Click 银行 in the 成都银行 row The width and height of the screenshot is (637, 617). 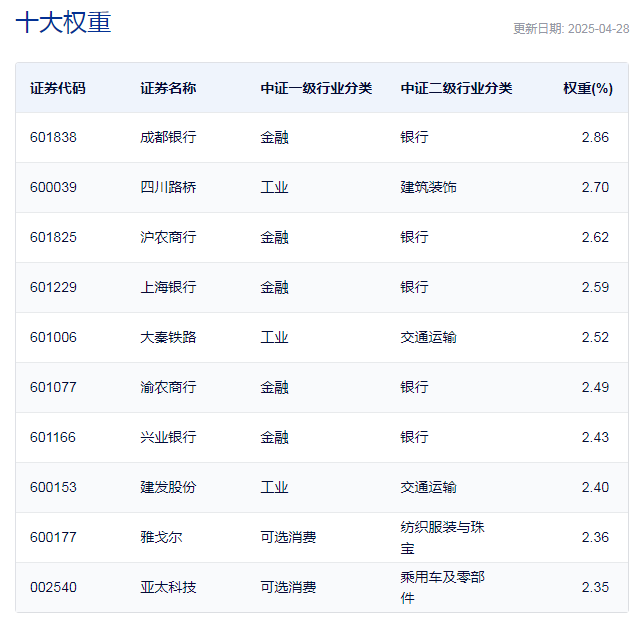(414, 137)
